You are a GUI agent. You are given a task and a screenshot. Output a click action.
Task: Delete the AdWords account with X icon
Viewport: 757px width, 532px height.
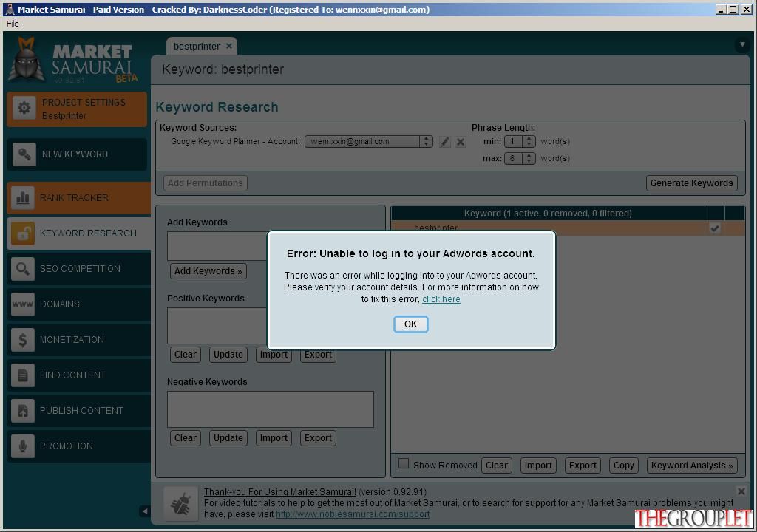click(x=461, y=142)
